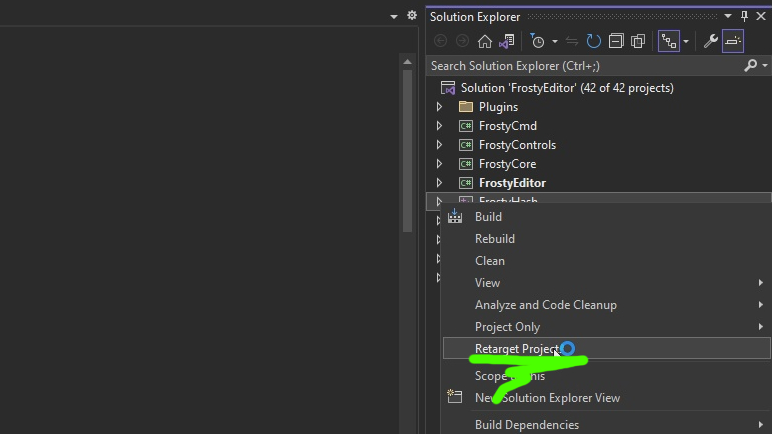The image size is (772, 434).
Task: Refresh the Solution Explorer
Action: pos(594,41)
